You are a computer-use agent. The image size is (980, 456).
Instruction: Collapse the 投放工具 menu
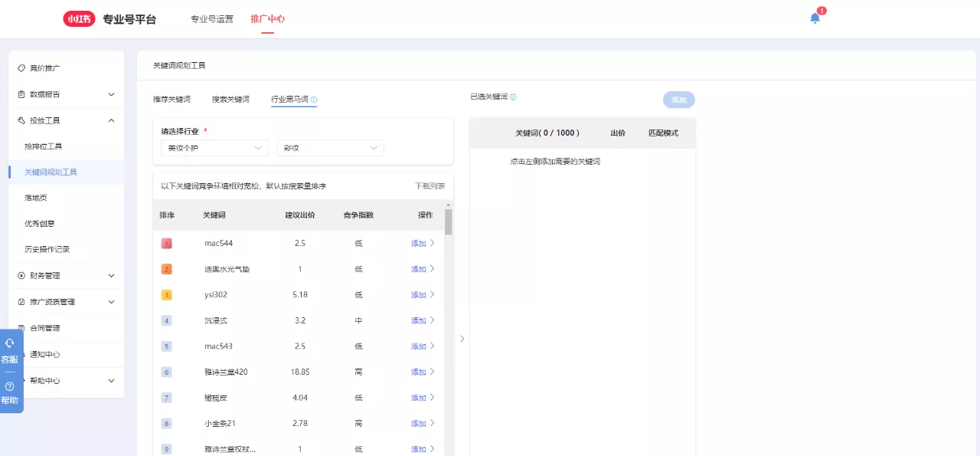click(111, 120)
